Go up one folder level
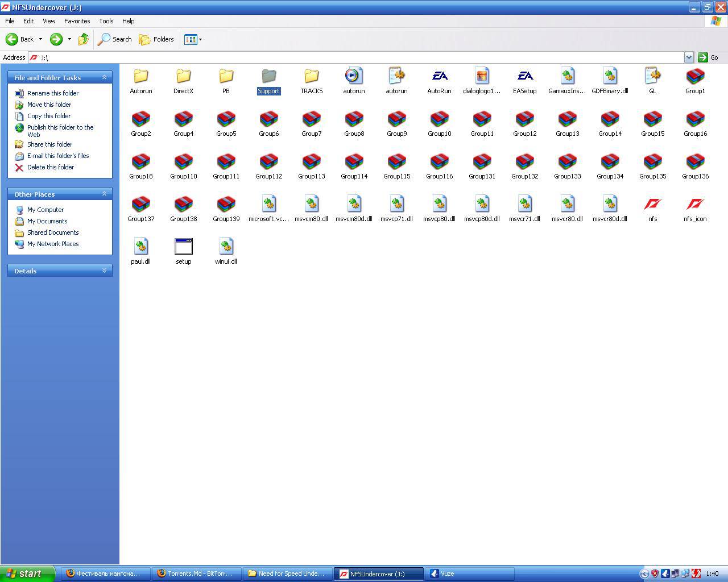 point(84,39)
